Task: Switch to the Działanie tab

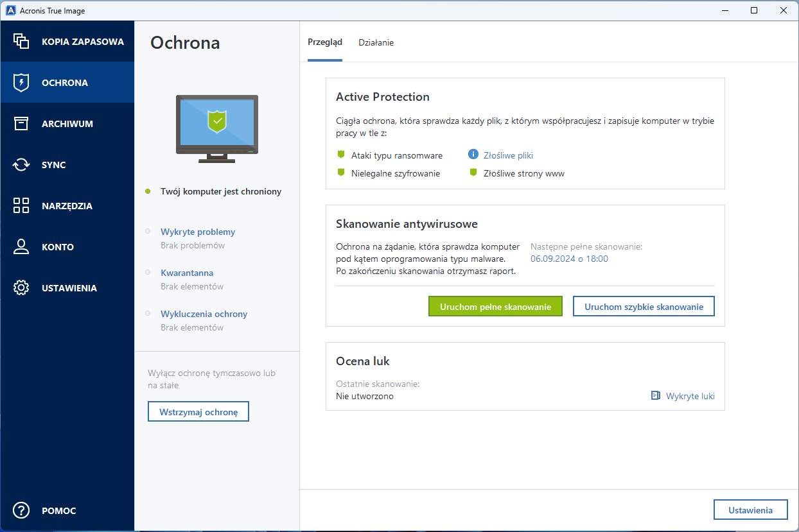Action: point(376,42)
